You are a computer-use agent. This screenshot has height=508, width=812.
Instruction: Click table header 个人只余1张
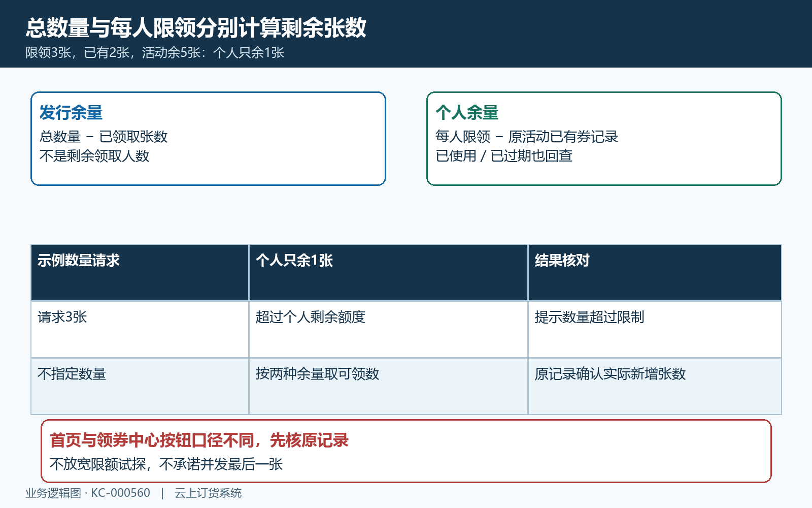click(x=388, y=272)
